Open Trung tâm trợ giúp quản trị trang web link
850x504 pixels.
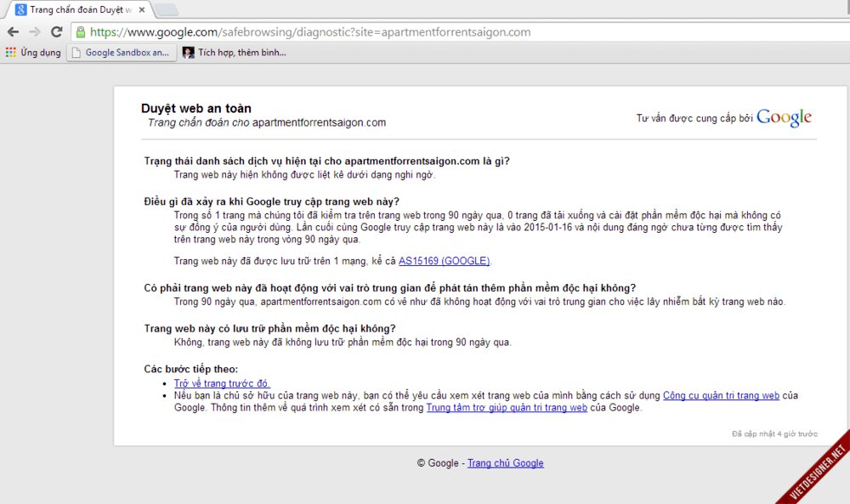click(507, 408)
